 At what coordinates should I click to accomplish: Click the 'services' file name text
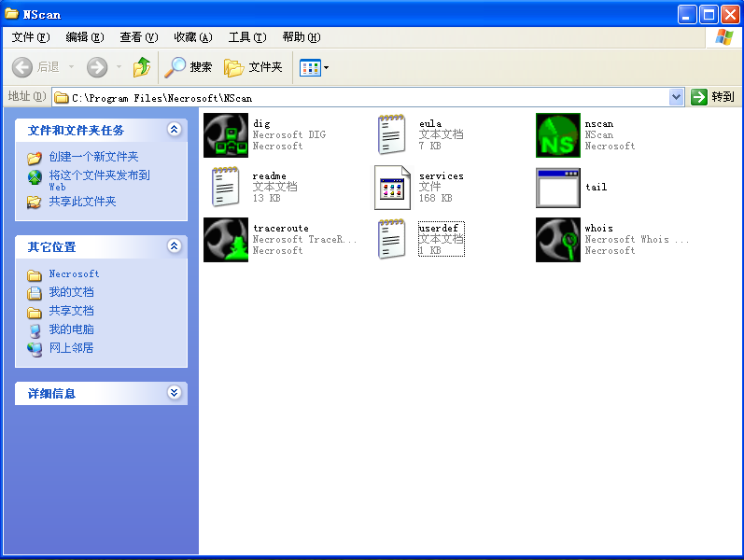442,176
